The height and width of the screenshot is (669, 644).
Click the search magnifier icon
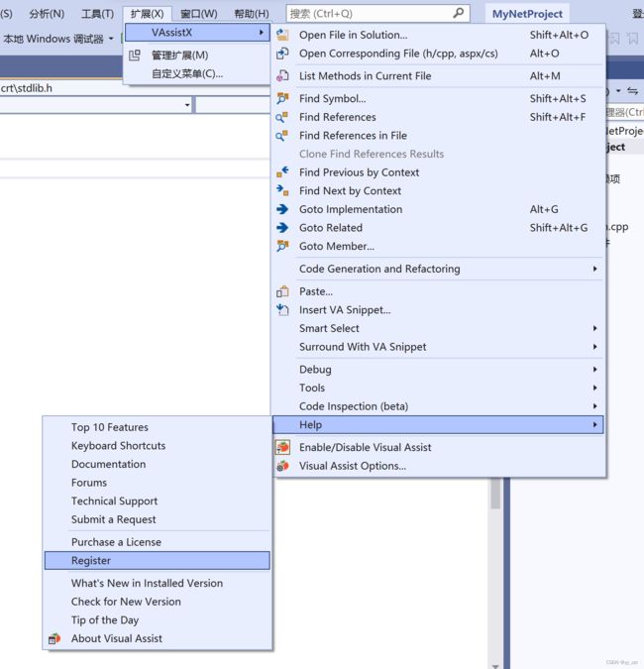[x=459, y=13]
